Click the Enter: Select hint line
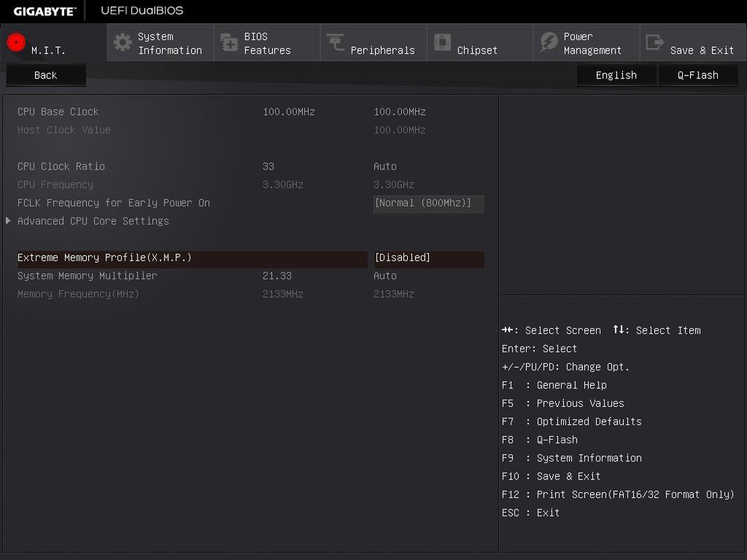747x560 pixels. [x=539, y=349]
